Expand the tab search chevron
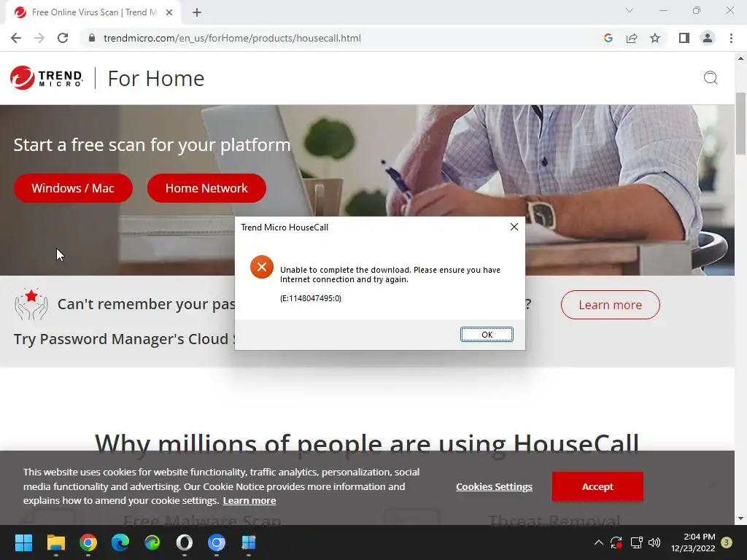 point(630,10)
